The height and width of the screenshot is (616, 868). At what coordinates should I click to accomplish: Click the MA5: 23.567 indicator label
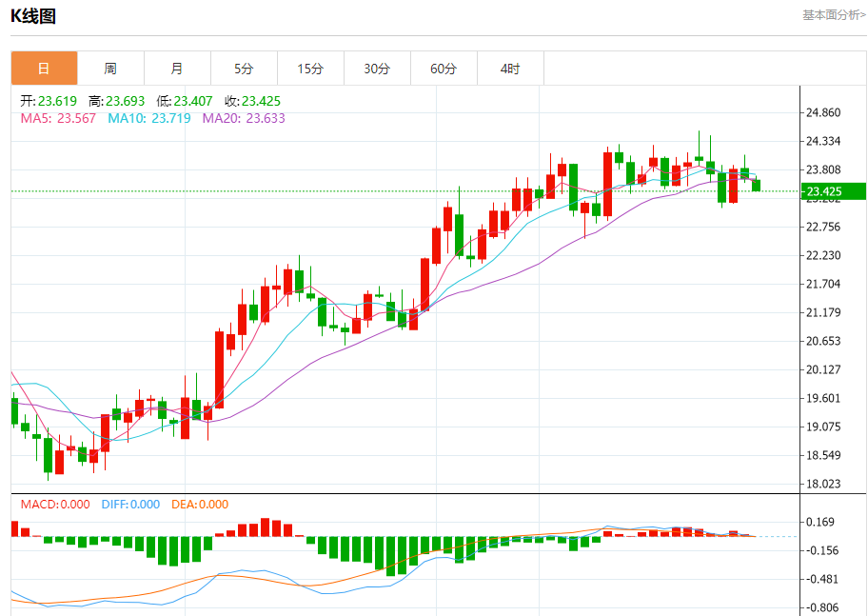coord(58,118)
